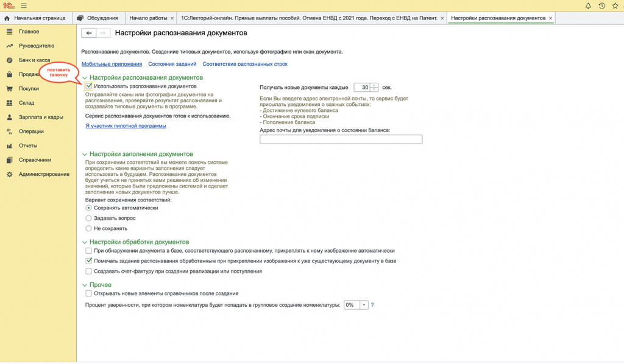Click the balance notification email field

pos(341,139)
